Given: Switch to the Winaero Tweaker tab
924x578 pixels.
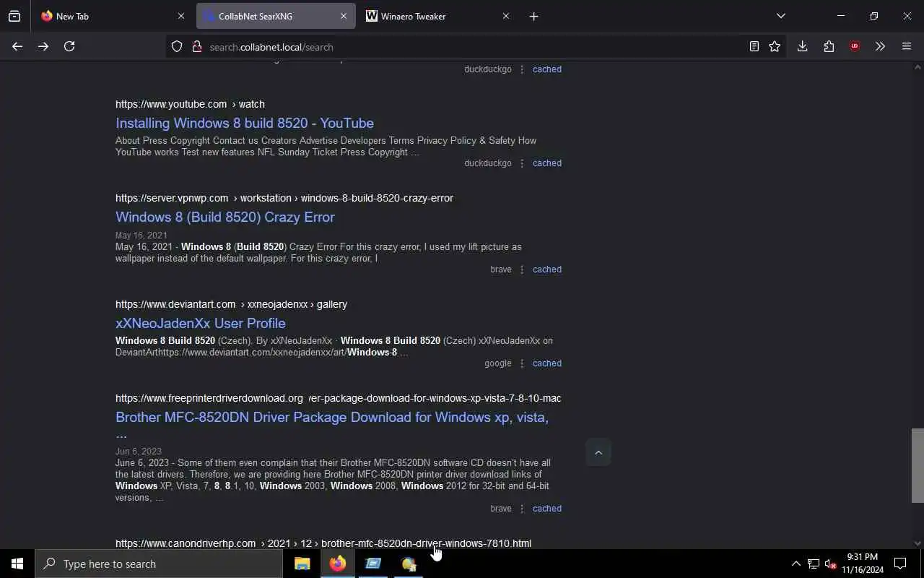Looking at the screenshot, I should click(437, 16).
